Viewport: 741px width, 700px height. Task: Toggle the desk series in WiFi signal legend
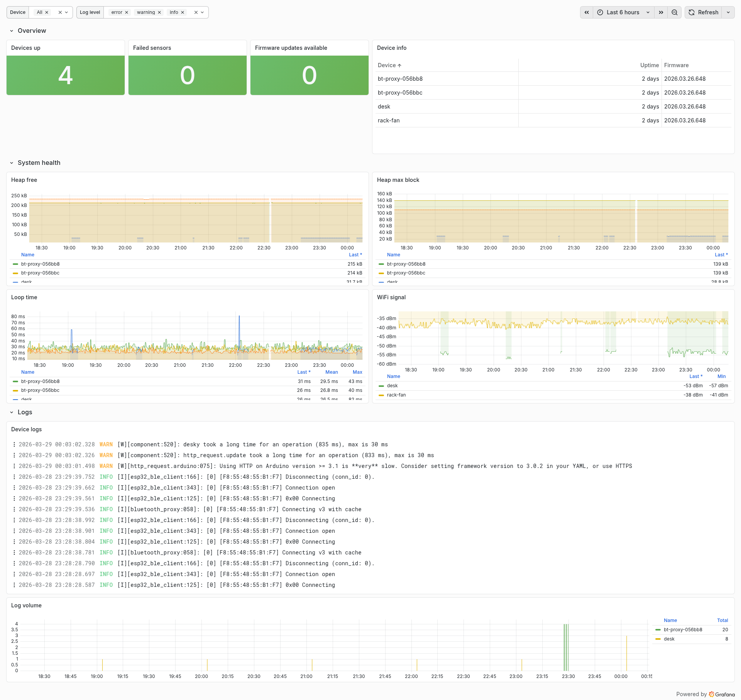point(392,385)
